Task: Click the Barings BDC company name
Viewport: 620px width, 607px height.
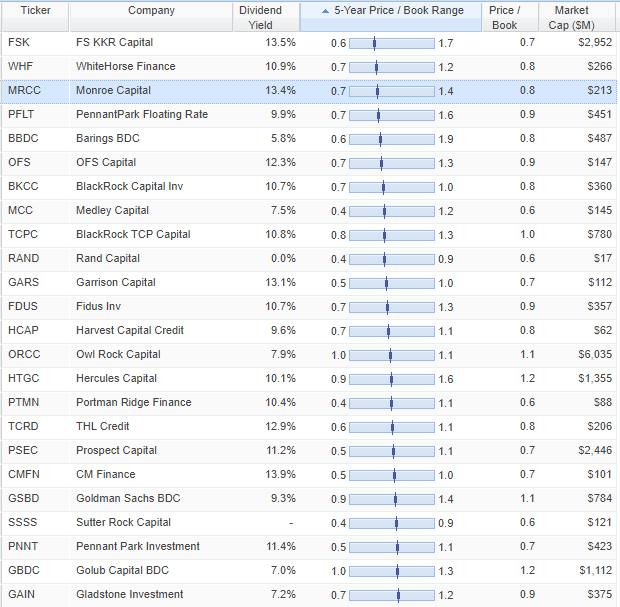Action: tap(108, 138)
